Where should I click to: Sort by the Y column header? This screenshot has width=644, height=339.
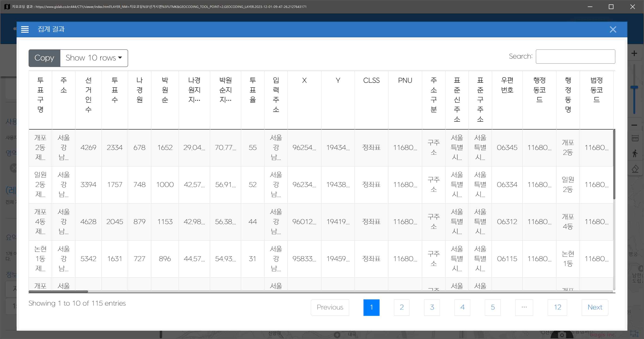(x=338, y=100)
